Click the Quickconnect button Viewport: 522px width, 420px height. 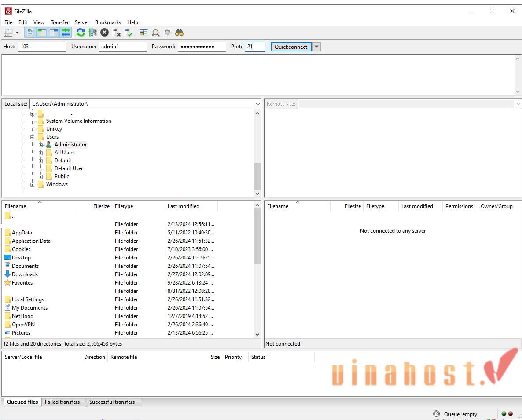coord(291,47)
